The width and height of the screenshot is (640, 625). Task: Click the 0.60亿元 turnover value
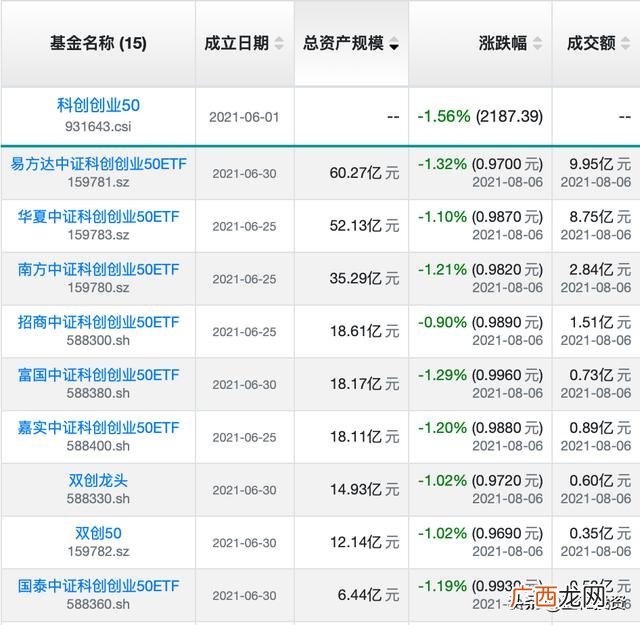[x=600, y=480]
